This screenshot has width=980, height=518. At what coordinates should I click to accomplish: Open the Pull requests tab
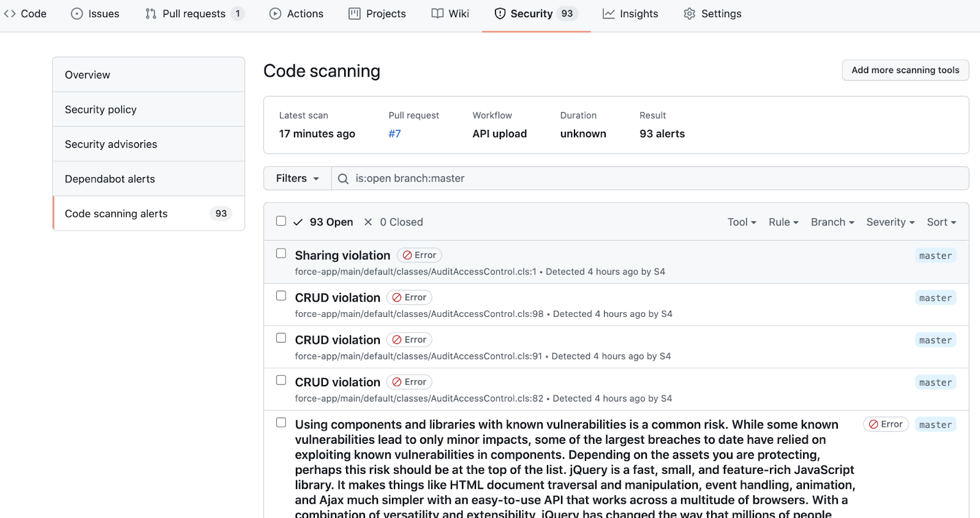pyautogui.click(x=195, y=13)
